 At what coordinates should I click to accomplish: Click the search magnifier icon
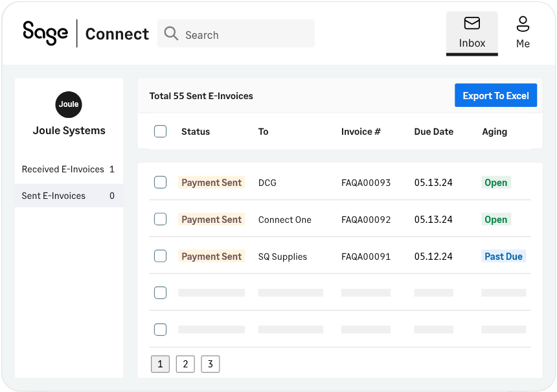(171, 34)
